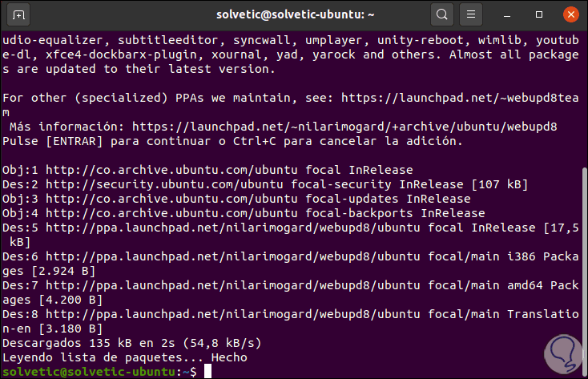This screenshot has height=379, width=588.
Task: Click the word 'unity-reboot'
Action: point(421,40)
